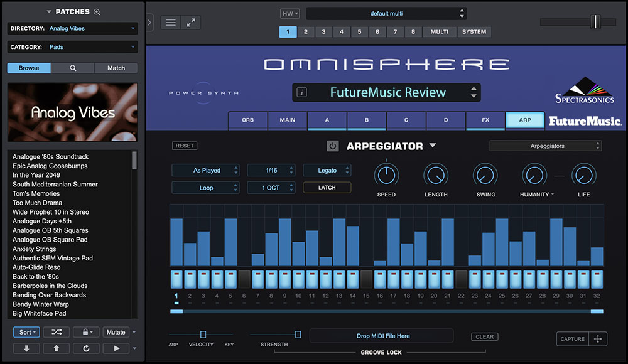Open the Arpeggiators preset dropdown
Image resolution: width=628 pixels, height=364 pixels.
tap(546, 146)
